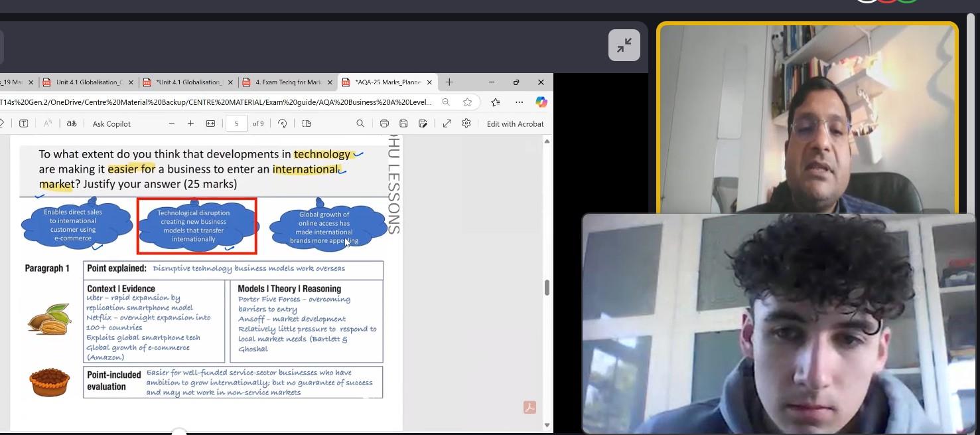Image resolution: width=980 pixels, height=435 pixels.
Task: Toggle fit to width view
Action: [x=210, y=124]
